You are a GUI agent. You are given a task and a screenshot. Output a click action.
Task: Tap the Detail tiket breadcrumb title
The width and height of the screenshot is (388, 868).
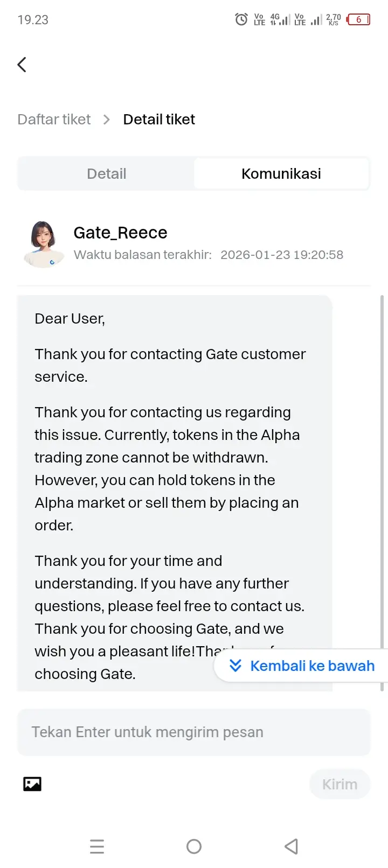(159, 120)
